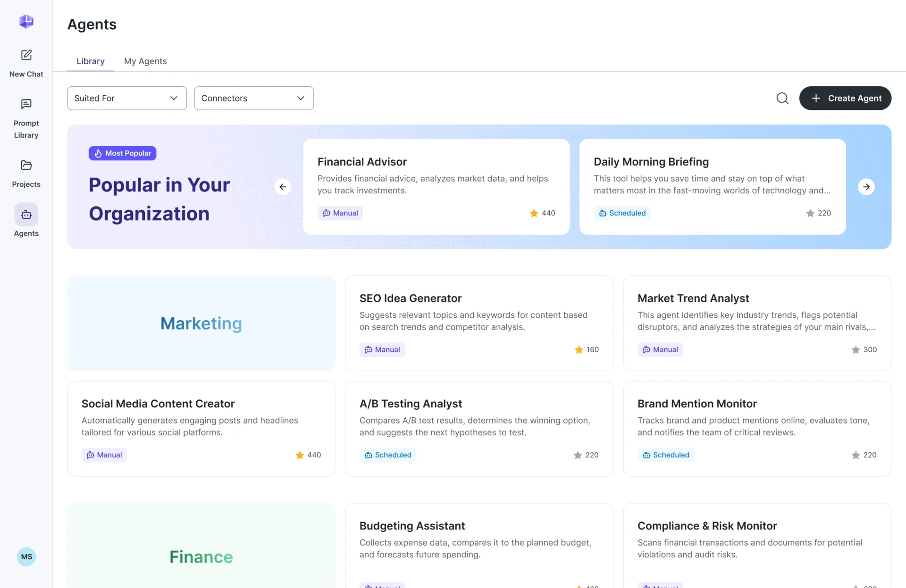The width and height of the screenshot is (906, 588).
Task: Switch to the My Agents tab
Action: pos(145,61)
